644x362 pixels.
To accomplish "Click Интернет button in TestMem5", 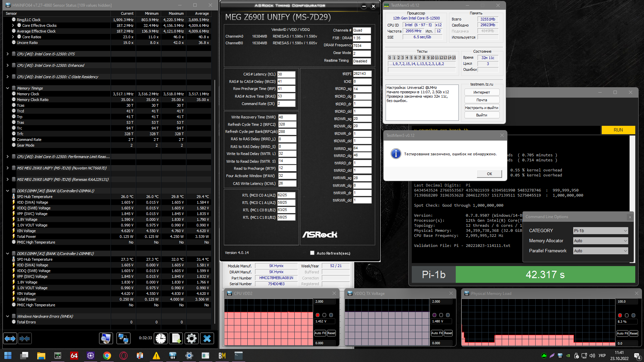I will (x=482, y=92).
